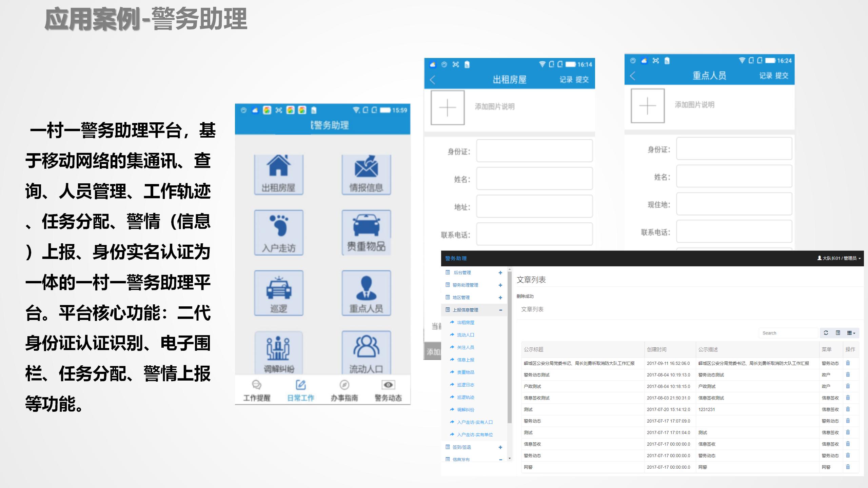Select 巡逻轨迹 in the sidebar menu

465,397
